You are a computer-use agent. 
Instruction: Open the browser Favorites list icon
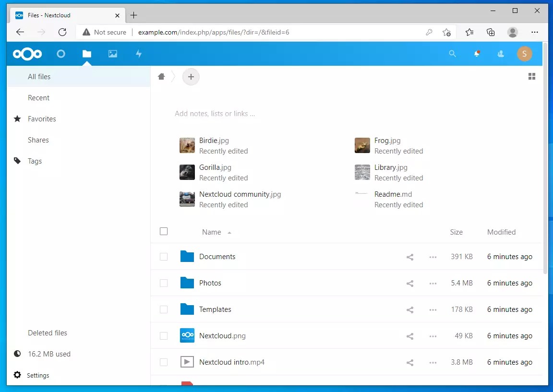(469, 32)
